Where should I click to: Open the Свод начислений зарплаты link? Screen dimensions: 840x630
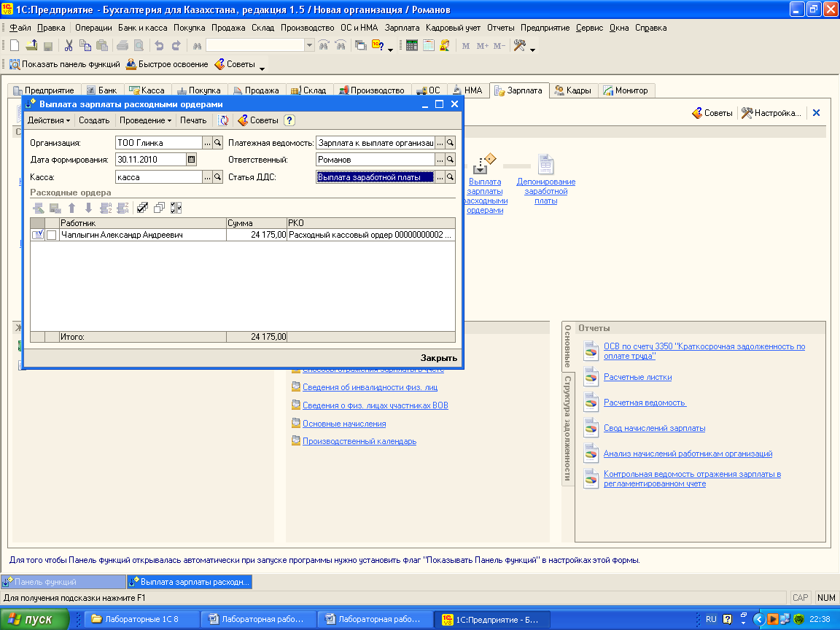coord(654,428)
